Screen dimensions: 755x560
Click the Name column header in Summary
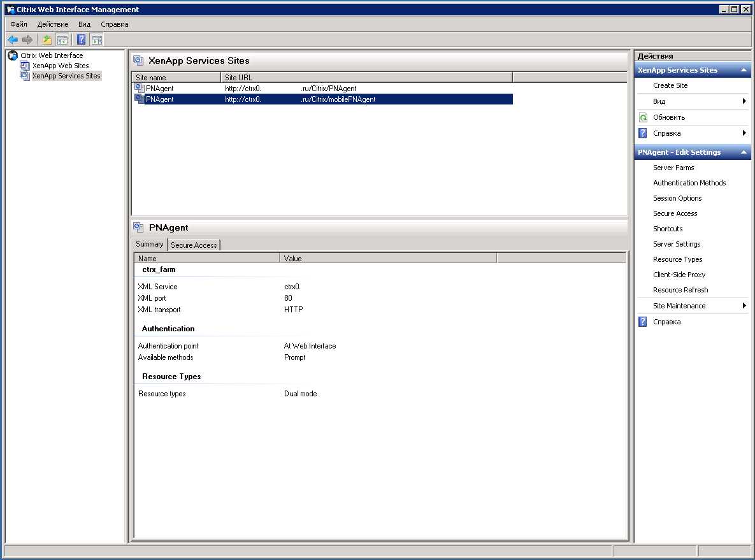tap(207, 259)
